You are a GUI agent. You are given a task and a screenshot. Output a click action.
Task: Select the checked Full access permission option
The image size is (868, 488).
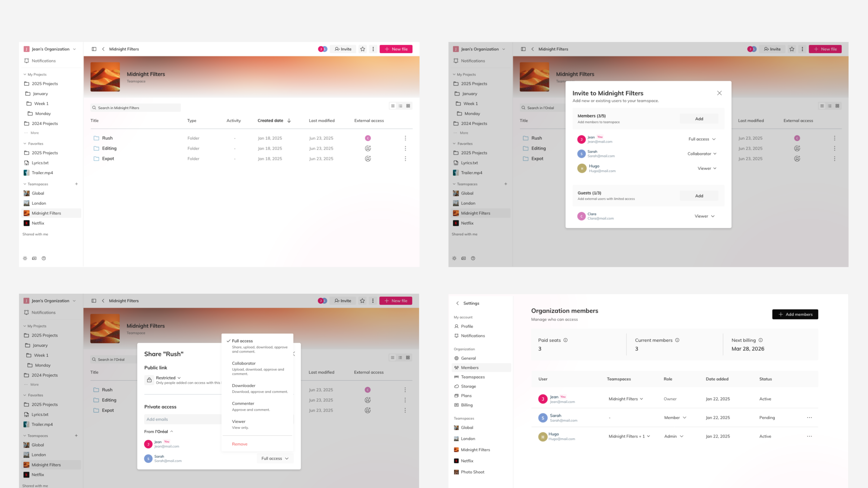pos(242,341)
